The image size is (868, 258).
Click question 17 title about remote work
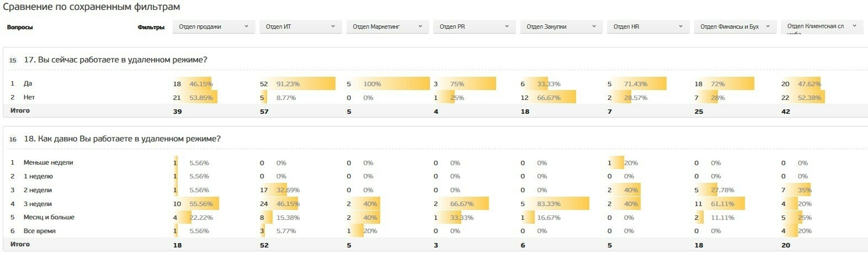115,60
